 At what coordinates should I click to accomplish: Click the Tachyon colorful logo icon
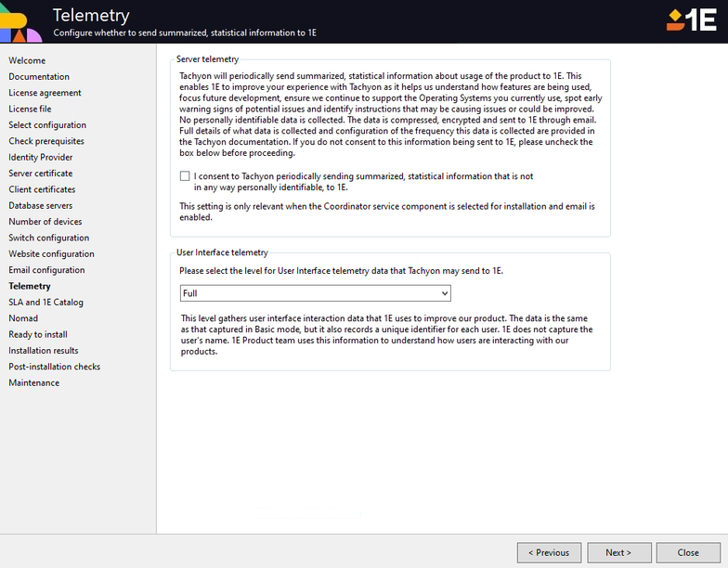(20, 22)
